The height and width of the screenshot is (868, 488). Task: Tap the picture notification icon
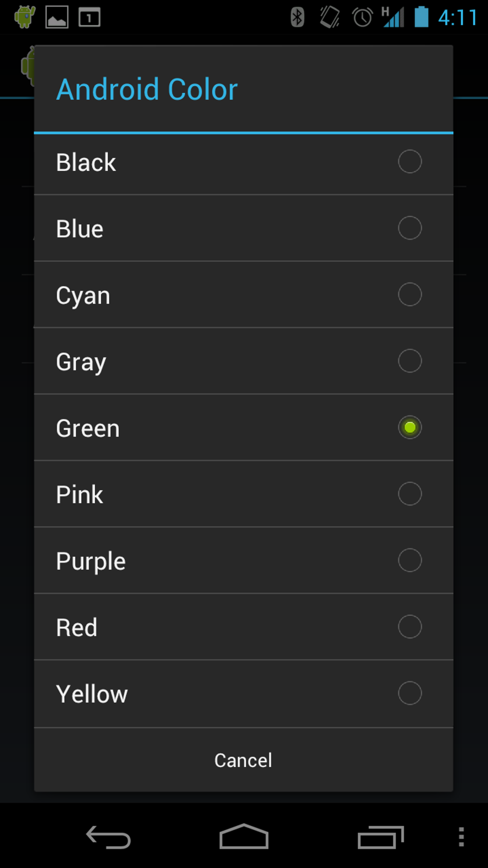[x=57, y=17]
